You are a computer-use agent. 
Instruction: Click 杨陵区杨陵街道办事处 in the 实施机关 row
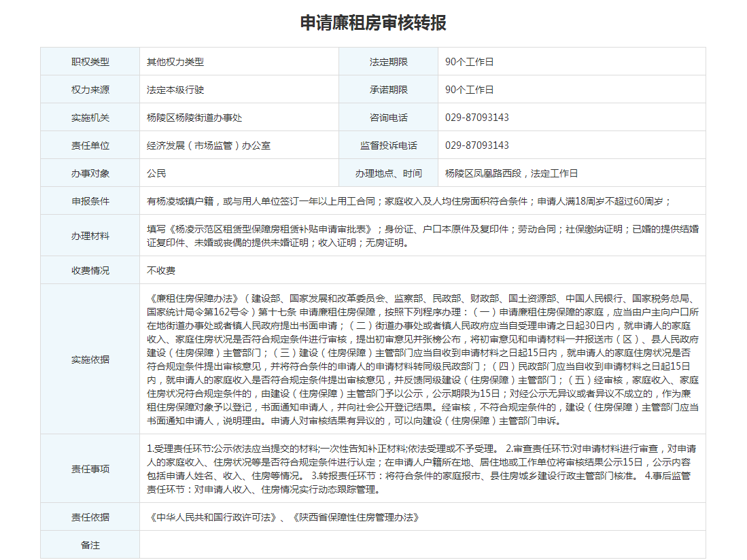coord(194,118)
